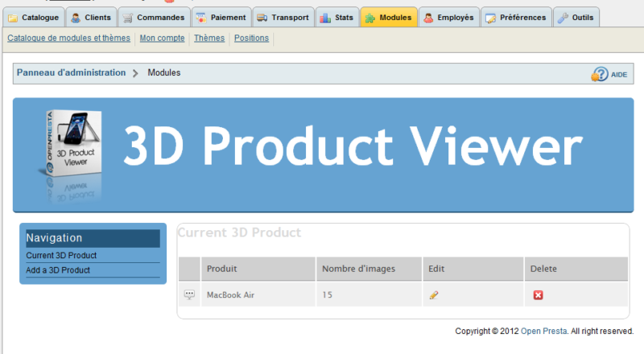This screenshot has height=354, width=644.
Task: Click the pencil edit icon for MacBook Air
Action: (434, 294)
